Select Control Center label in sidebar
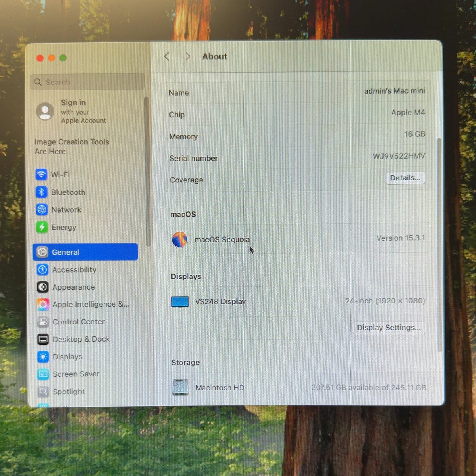This screenshot has width=476, height=476. (79, 322)
